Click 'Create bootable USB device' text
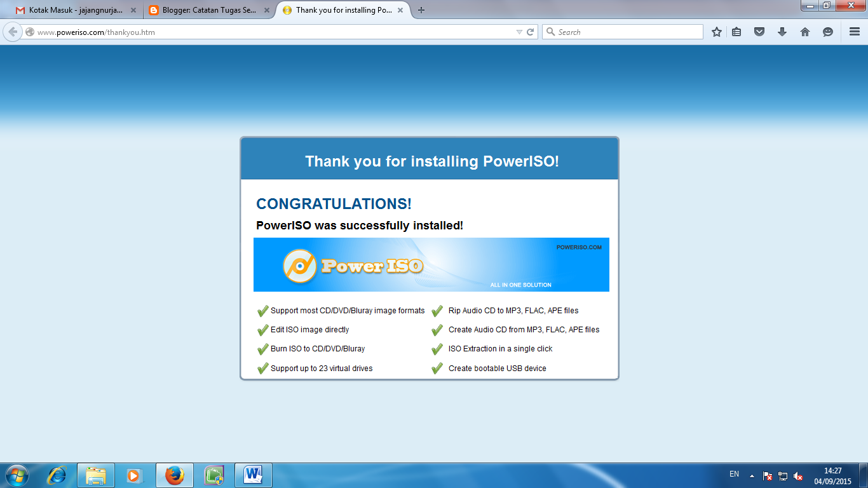868x488 pixels. point(497,369)
